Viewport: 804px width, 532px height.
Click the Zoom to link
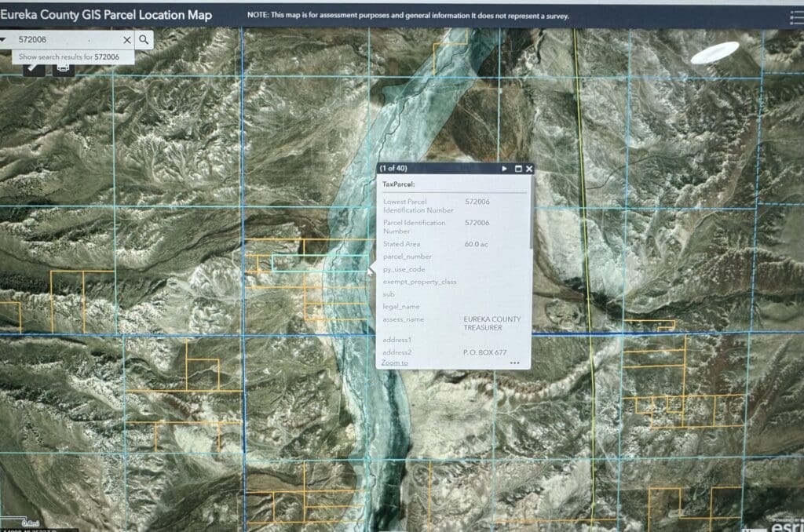pyautogui.click(x=395, y=364)
